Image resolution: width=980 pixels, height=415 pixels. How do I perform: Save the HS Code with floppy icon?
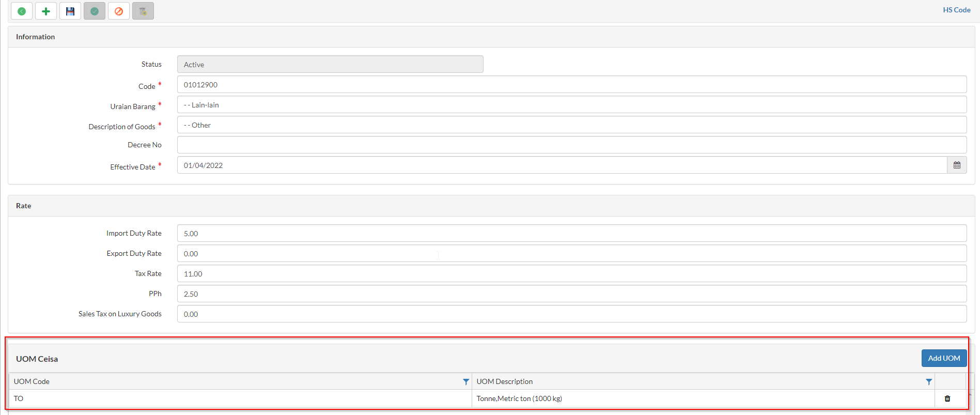(x=70, y=11)
